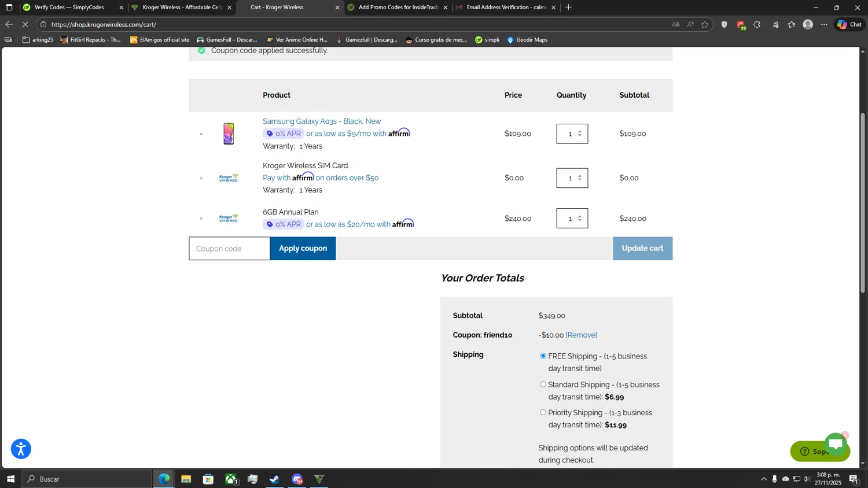
Task: Open the accessibility options icon
Action: pyautogui.click(x=21, y=449)
